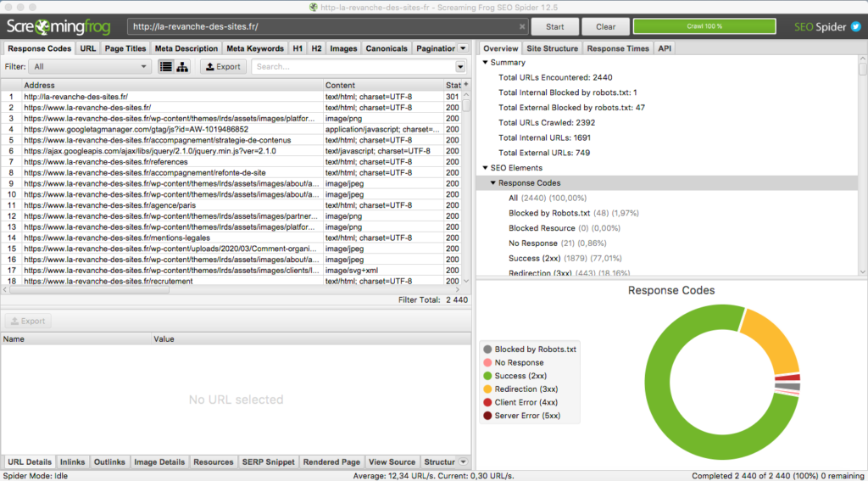Switch to the Page Titles tab
The height and width of the screenshot is (481, 868).
point(125,48)
